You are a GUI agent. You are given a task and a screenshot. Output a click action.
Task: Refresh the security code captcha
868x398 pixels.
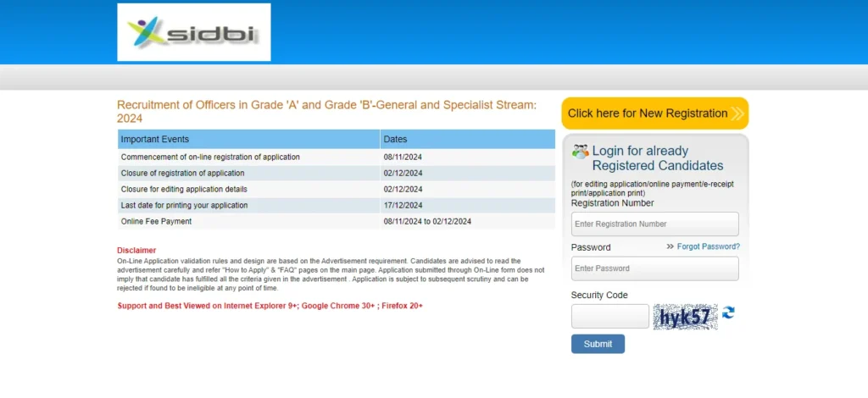pos(728,312)
